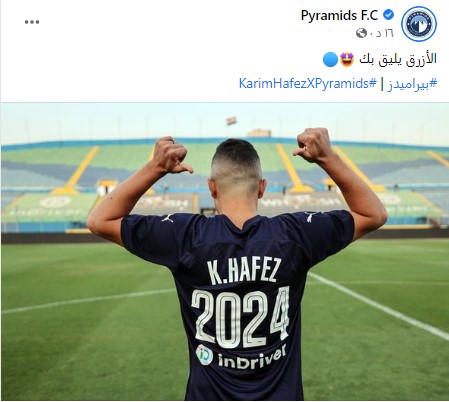Open the #KarimHafezXPyramids hashtag
Image resolution: width=449 pixels, height=402 pixels.
point(308,83)
